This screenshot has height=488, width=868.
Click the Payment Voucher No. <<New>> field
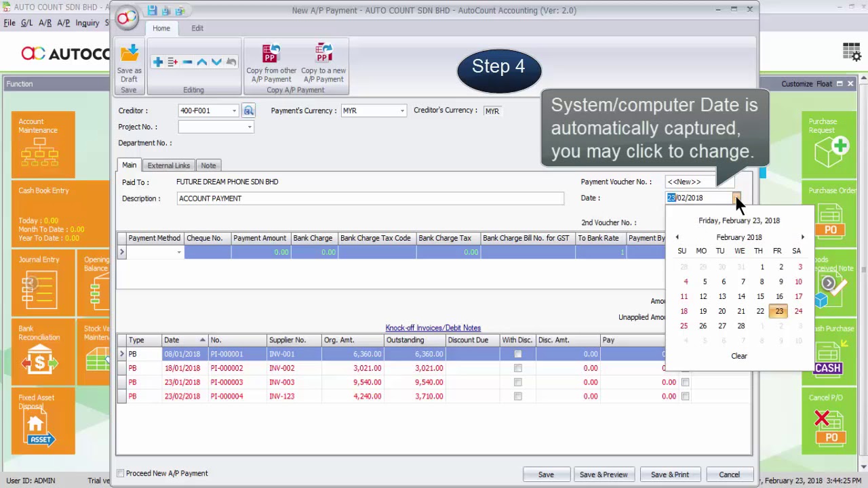[x=698, y=182]
